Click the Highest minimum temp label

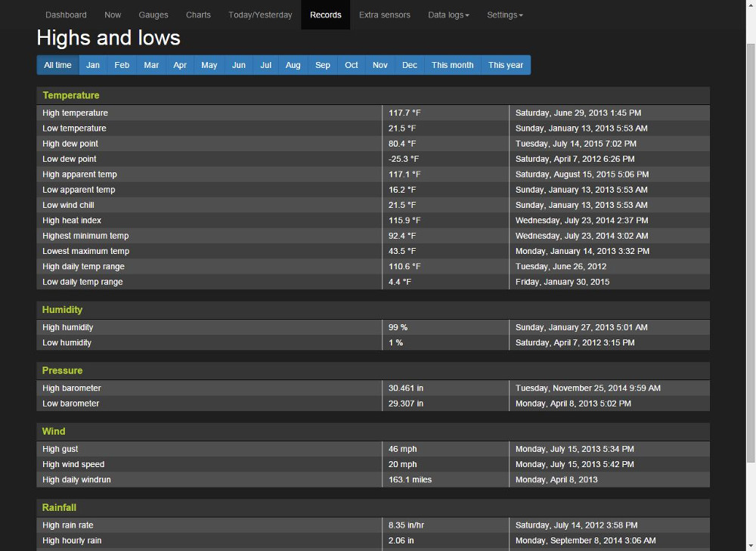click(85, 236)
